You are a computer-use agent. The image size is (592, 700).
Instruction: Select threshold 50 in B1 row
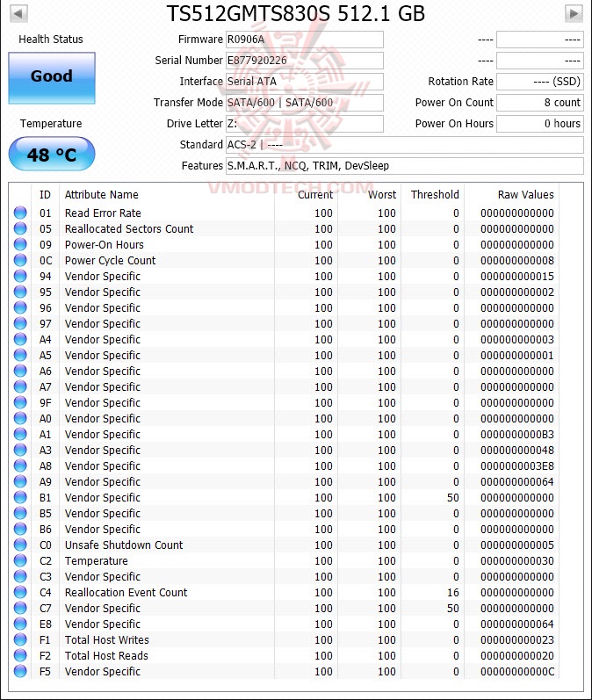[452, 497]
